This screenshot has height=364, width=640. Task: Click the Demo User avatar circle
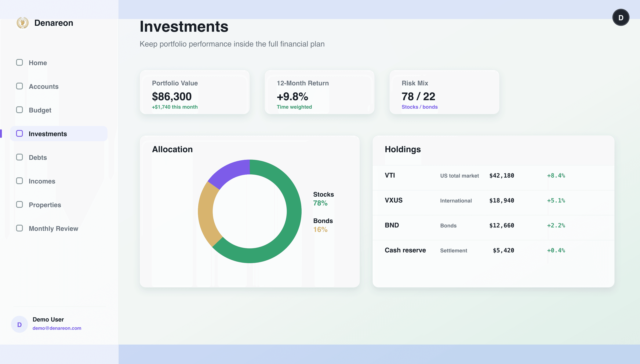pyautogui.click(x=19, y=324)
